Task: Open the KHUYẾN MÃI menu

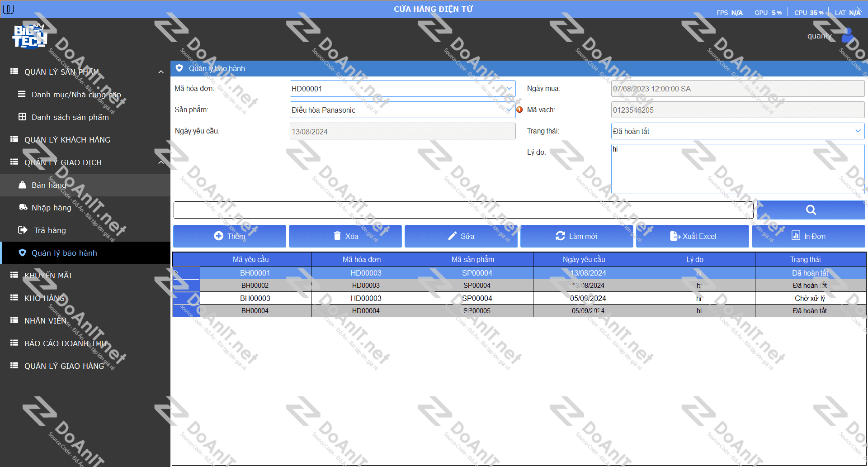Action: coord(48,276)
